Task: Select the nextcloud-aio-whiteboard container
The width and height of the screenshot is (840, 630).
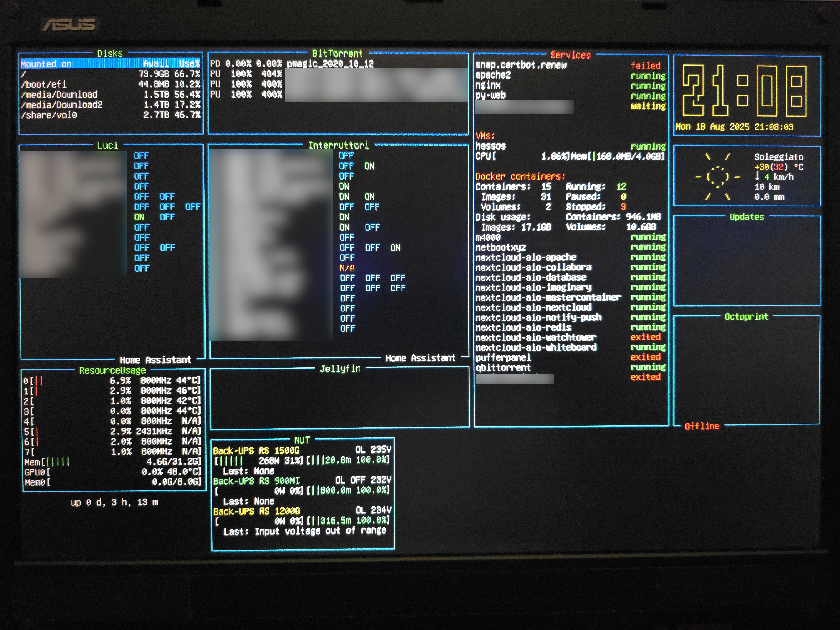Action: click(570, 348)
